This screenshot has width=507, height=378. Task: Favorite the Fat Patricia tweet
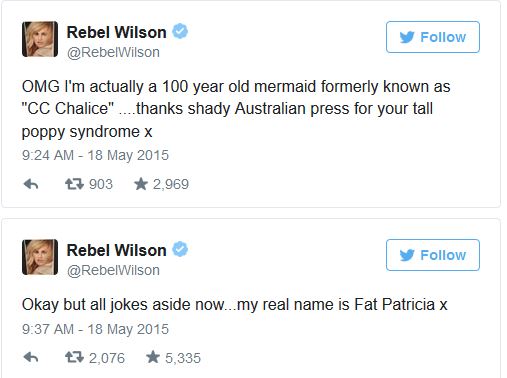pos(153,357)
